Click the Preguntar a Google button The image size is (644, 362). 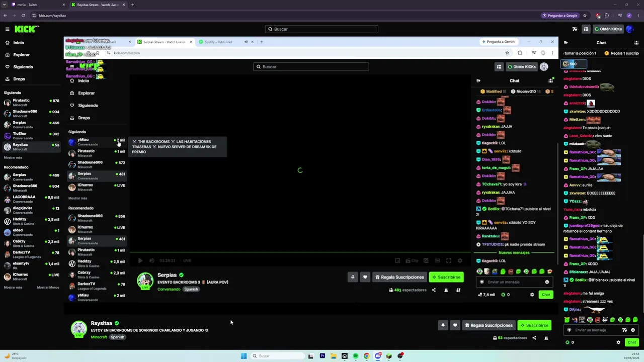560,16
